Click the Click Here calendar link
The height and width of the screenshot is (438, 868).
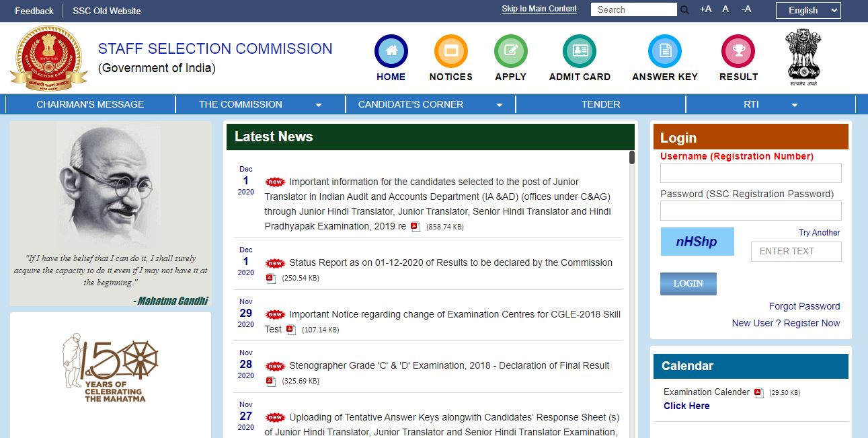click(x=686, y=406)
